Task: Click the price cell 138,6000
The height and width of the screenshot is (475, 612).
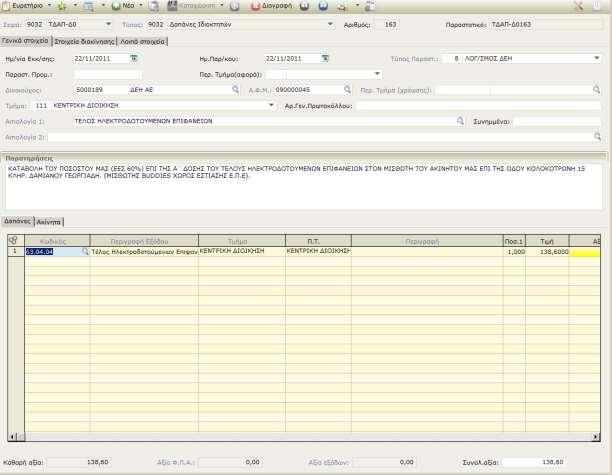Action: (x=547, y=252)
